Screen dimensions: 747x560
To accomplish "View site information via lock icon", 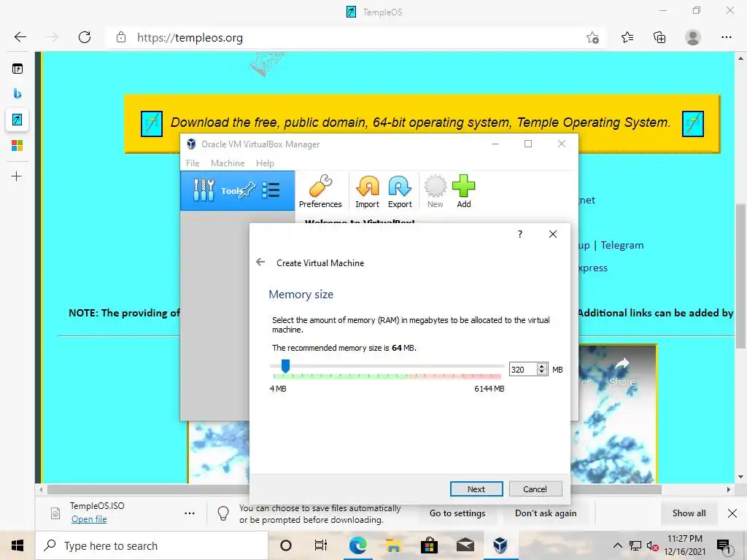I will [x=121, y=37].
